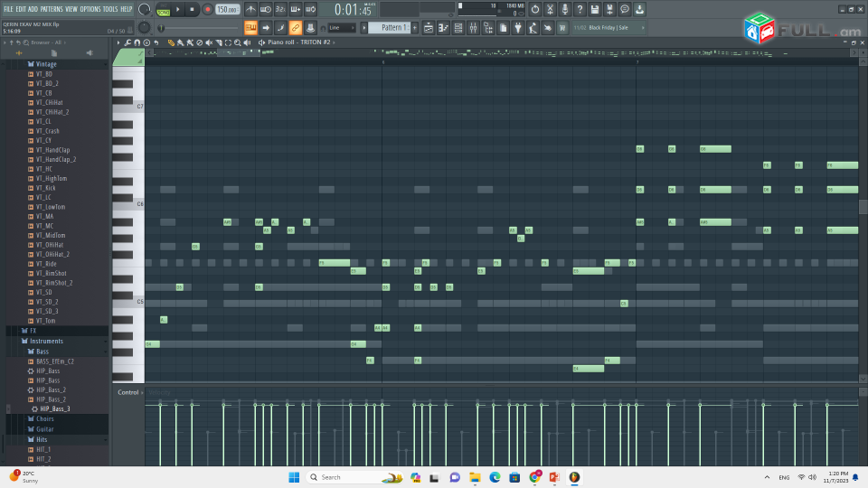
Task: Open the magnet snap options
Action: tap(137, 42)
